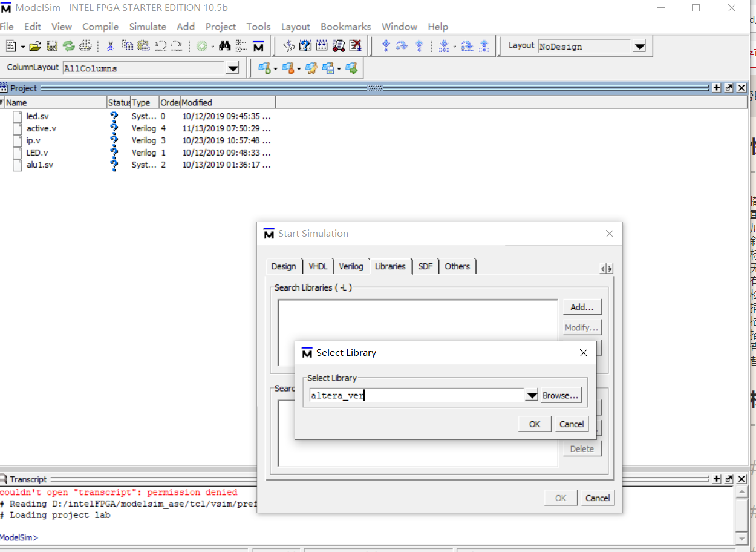Open the Layout NoDesign dropdown arrow
Screen dimensions: 756x552
(639, 47)
